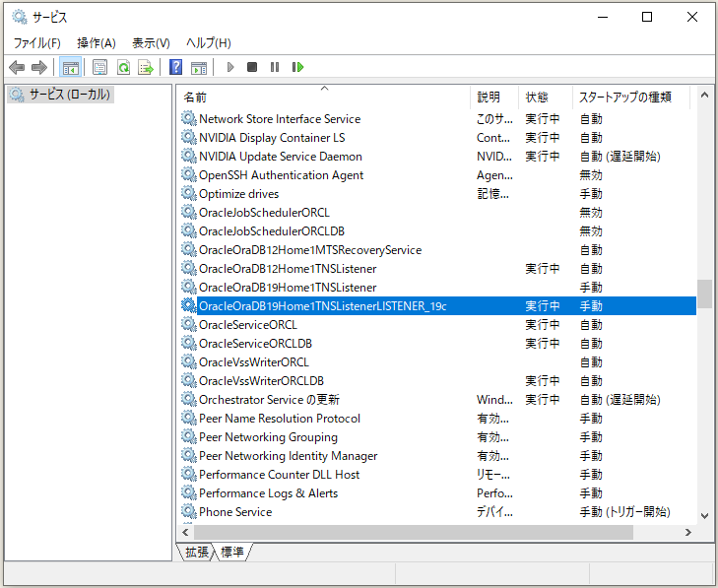Click the vertical scrollbar thumb
This screenshot has height=588, width=718.
click(x=704, y=294)
